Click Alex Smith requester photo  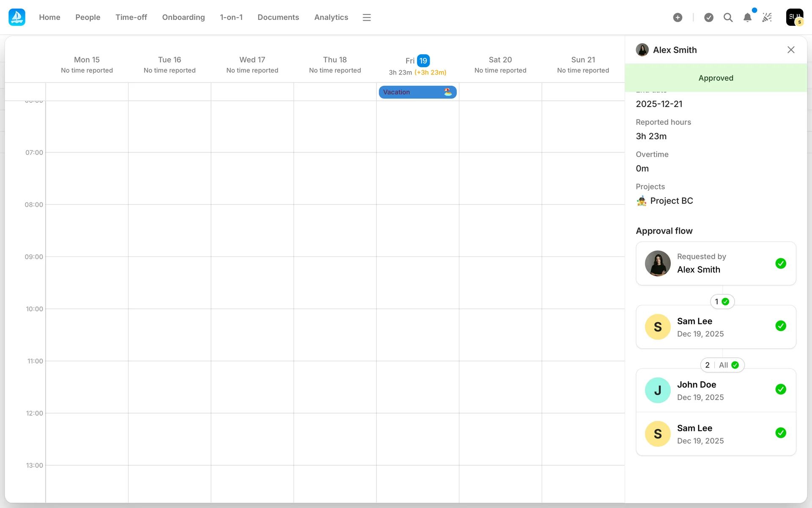click(x=658, y=263)
